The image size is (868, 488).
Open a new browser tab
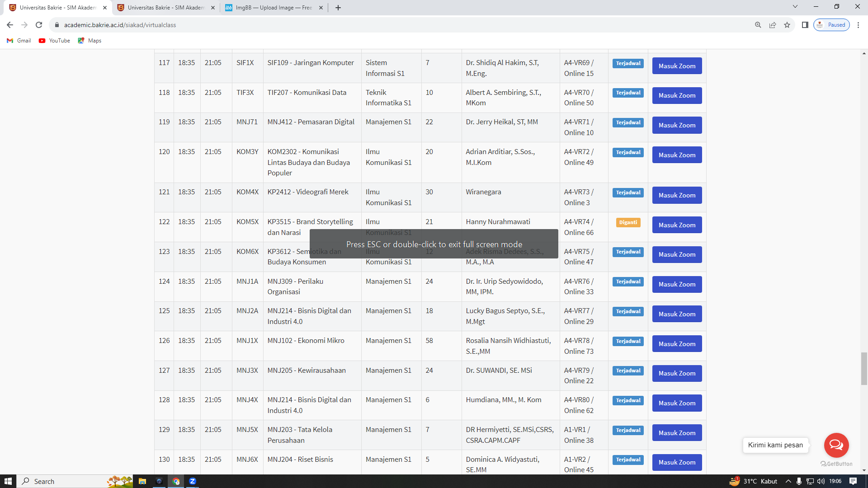coord(338,8)
